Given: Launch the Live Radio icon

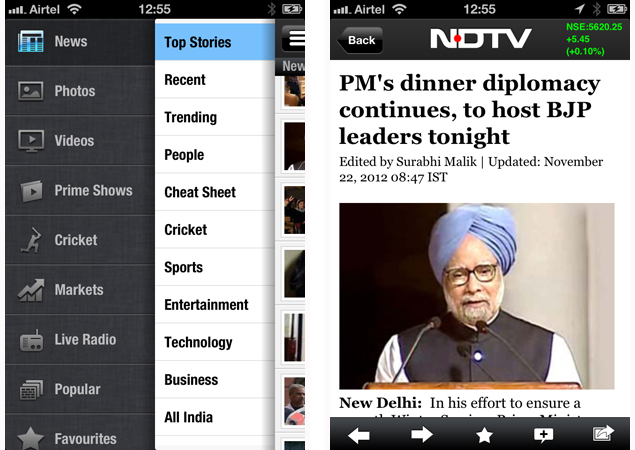Looking at the screenshot, I should 31,340.
